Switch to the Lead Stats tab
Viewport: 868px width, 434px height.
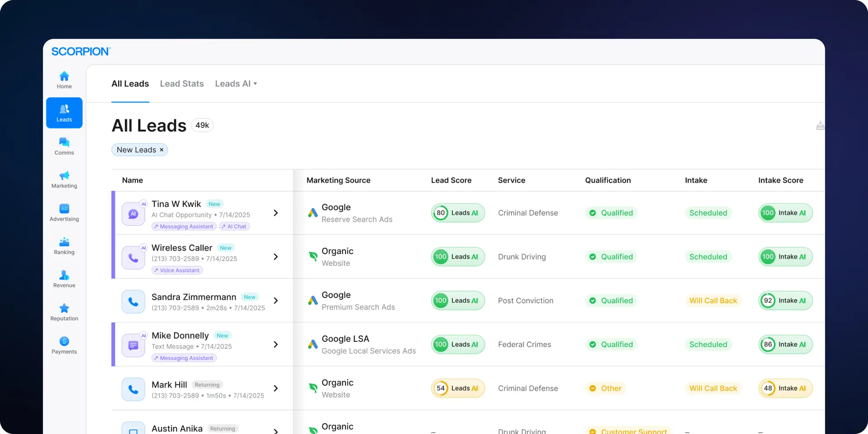tap(181, 84)
